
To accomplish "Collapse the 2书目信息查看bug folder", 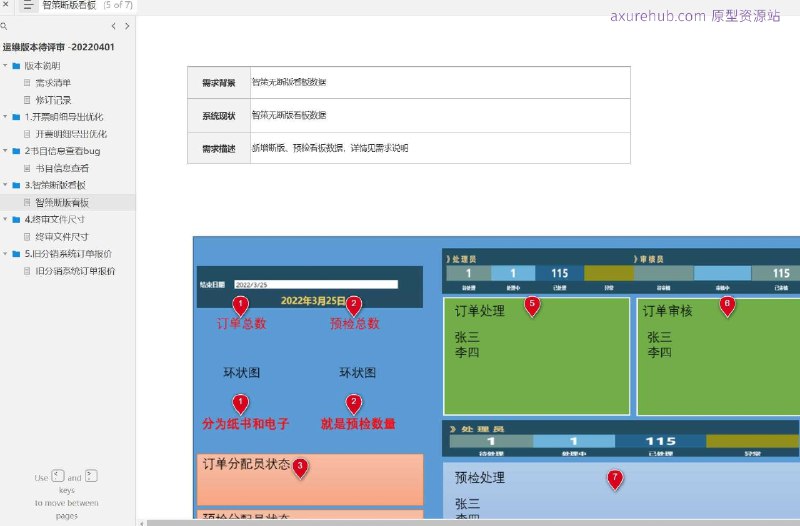I will 5,151.
